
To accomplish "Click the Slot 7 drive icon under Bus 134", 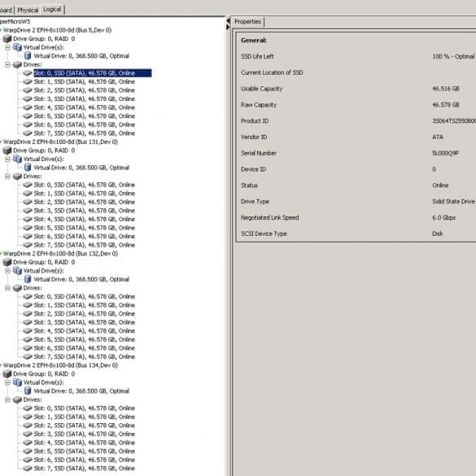I will pos(28,469).
